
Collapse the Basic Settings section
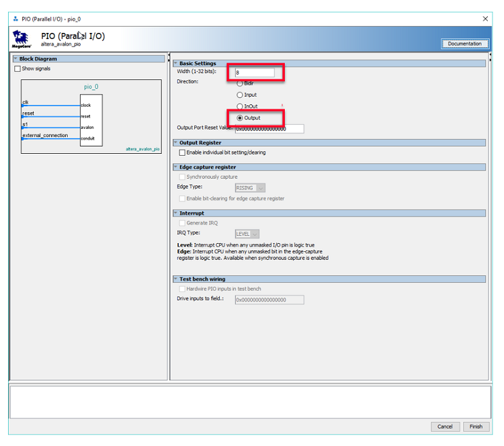click(175, 63)
